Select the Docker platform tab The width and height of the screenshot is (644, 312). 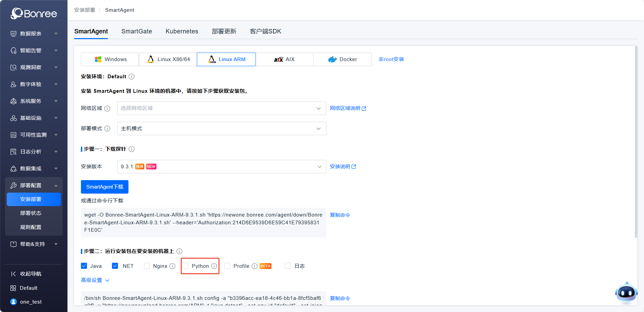[x=343, y=59]
